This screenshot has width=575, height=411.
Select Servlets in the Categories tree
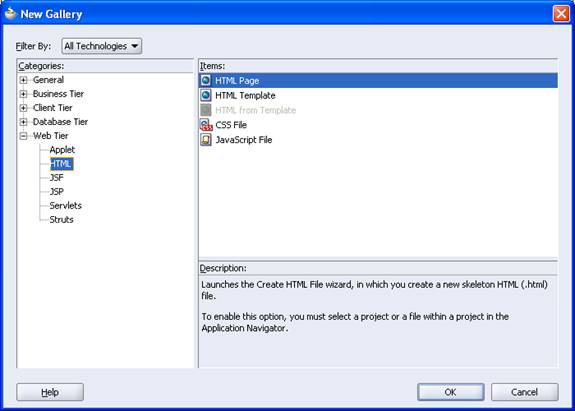tap(65, 205)
